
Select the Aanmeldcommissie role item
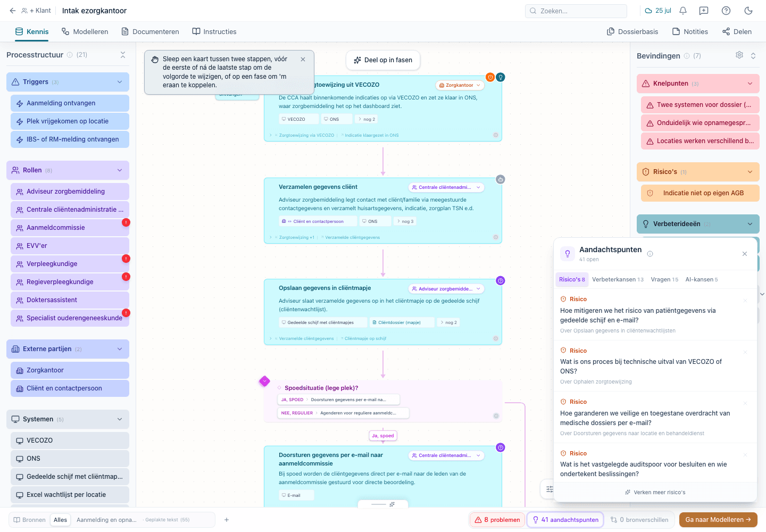(x=70, y=228)
